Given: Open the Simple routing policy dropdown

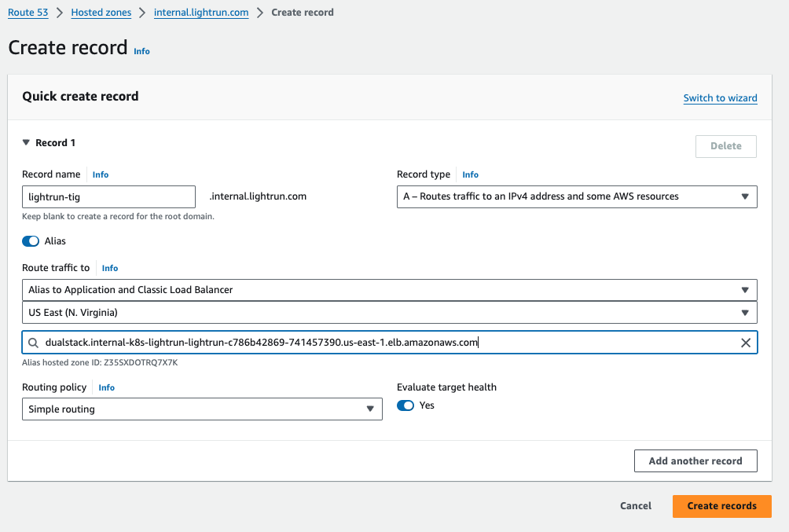Looking at the screenshot, I should click(202, 409).
